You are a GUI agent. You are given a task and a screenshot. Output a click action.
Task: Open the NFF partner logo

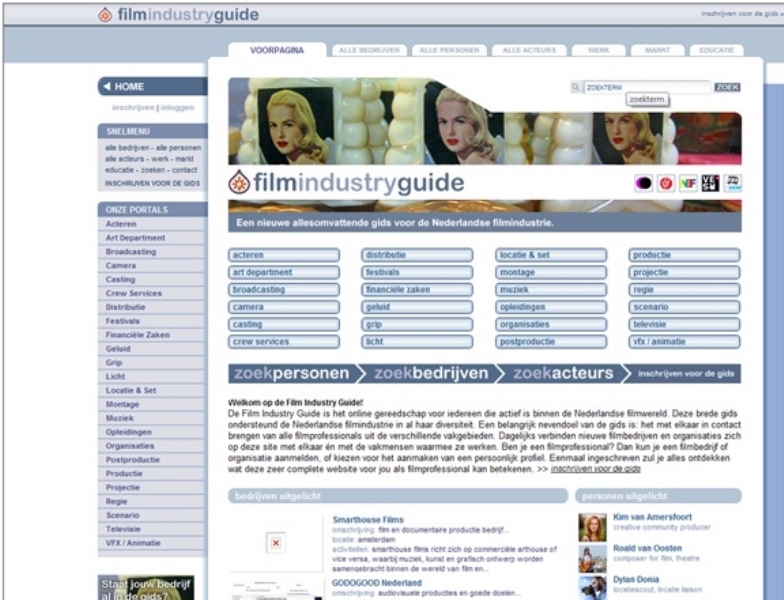coord(688,183)
